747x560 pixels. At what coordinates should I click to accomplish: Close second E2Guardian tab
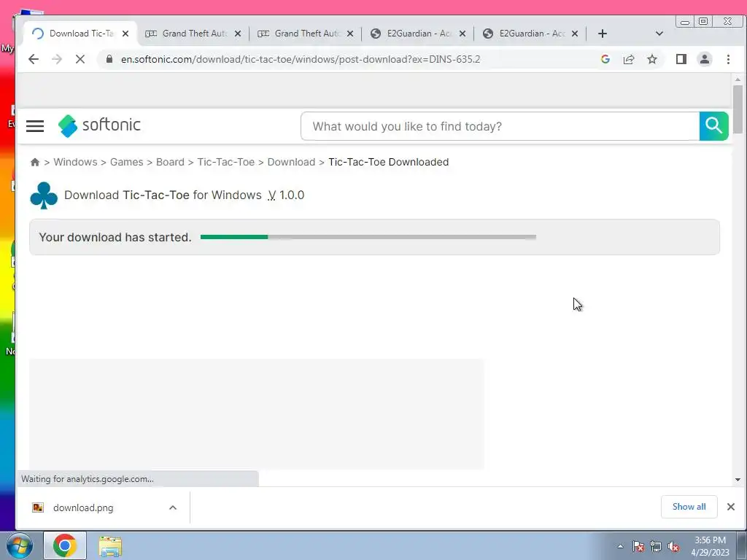575,34
